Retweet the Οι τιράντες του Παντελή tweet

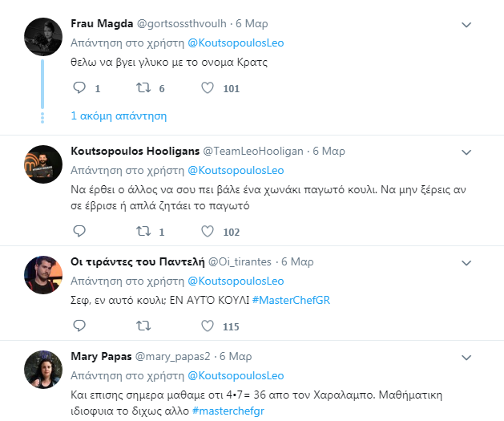coord(143,326)
